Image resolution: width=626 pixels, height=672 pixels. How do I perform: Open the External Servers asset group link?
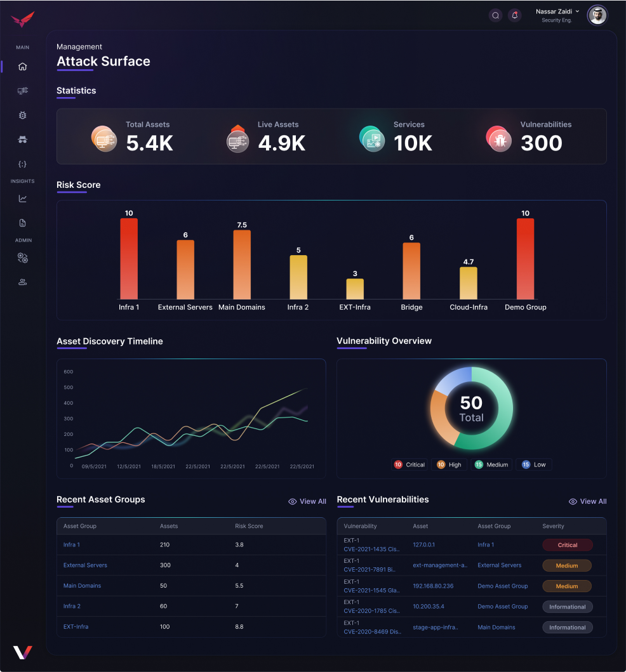pyautogui.click(x=85, y=565)
